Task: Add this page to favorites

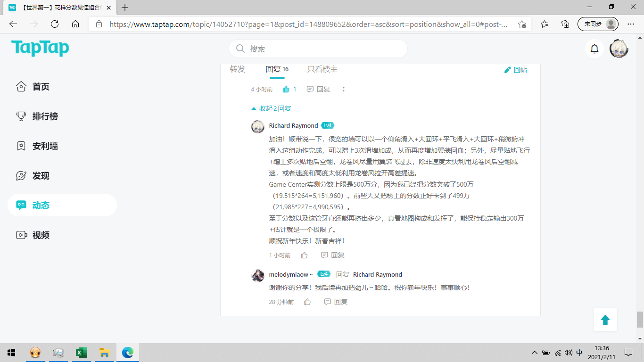Action: pos(522,24)
